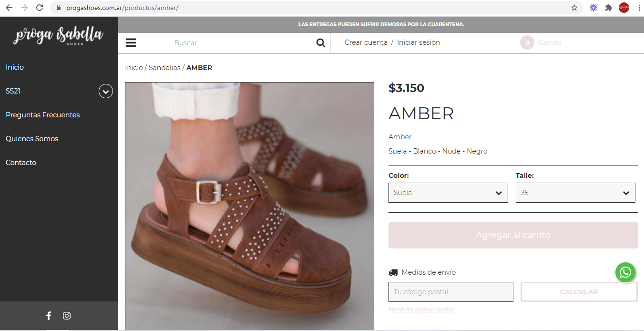Focus the Tu código postal field
The width and height of the screenshot is (644, 331).
[450, 292]
